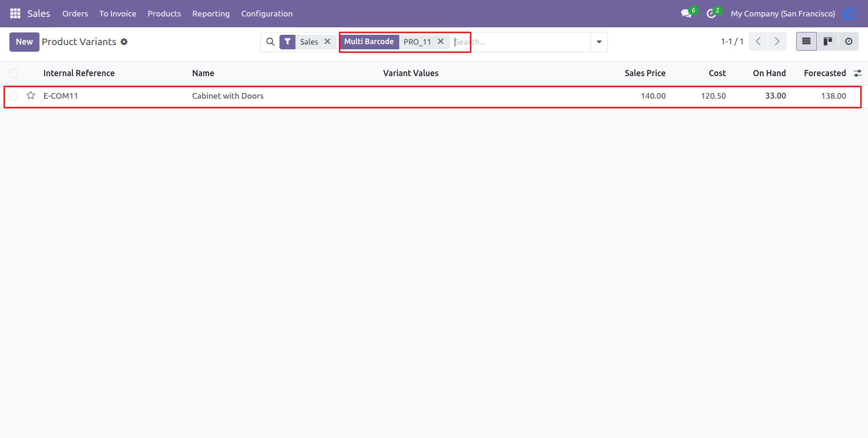Viewport: 868px width, 438px height.
Task: Open the Products menu
Action: (164, 14)
